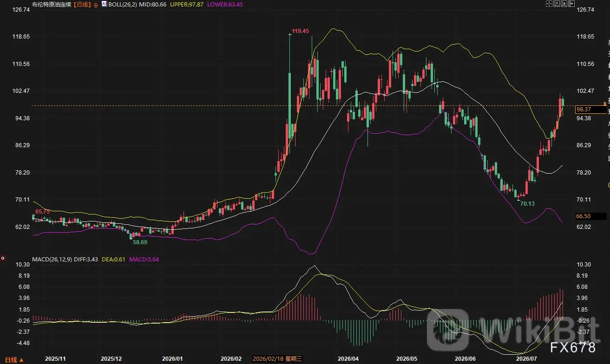Click the 2026/04 date label on time axis
Image resolution: width=610 pixels, height=364 pixels.
click(x=348, y=359)
